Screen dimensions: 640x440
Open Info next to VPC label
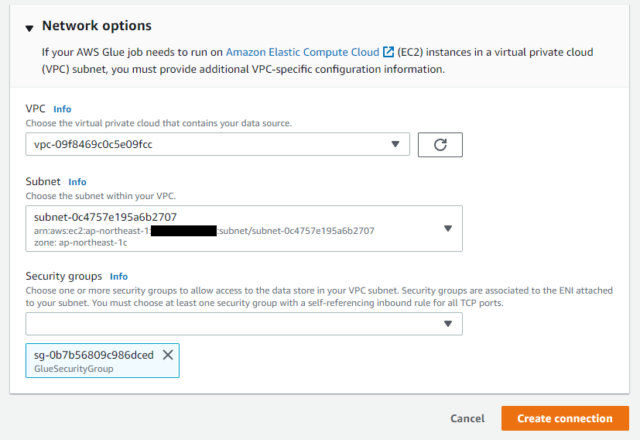[62, 109]
